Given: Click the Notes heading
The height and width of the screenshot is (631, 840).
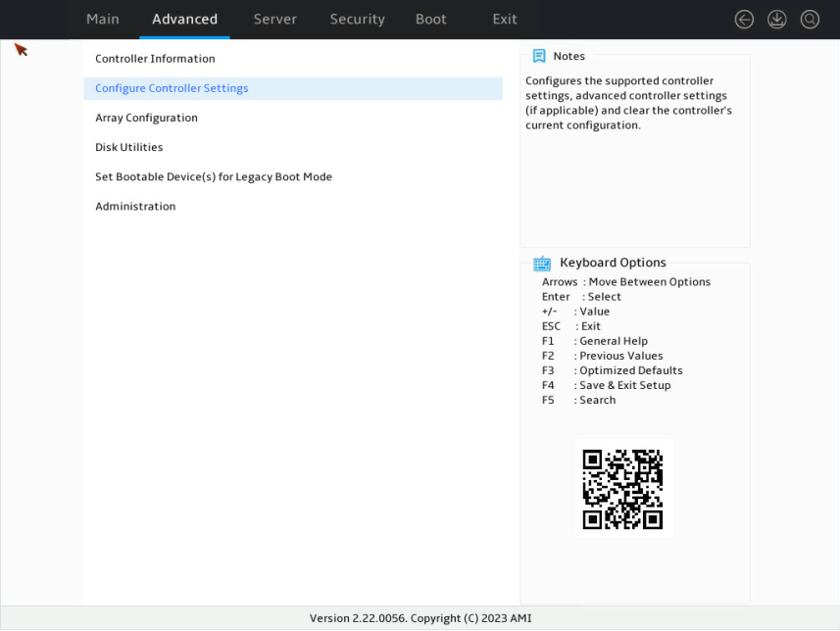Looking at the screenshot, I should click(568, 56).
